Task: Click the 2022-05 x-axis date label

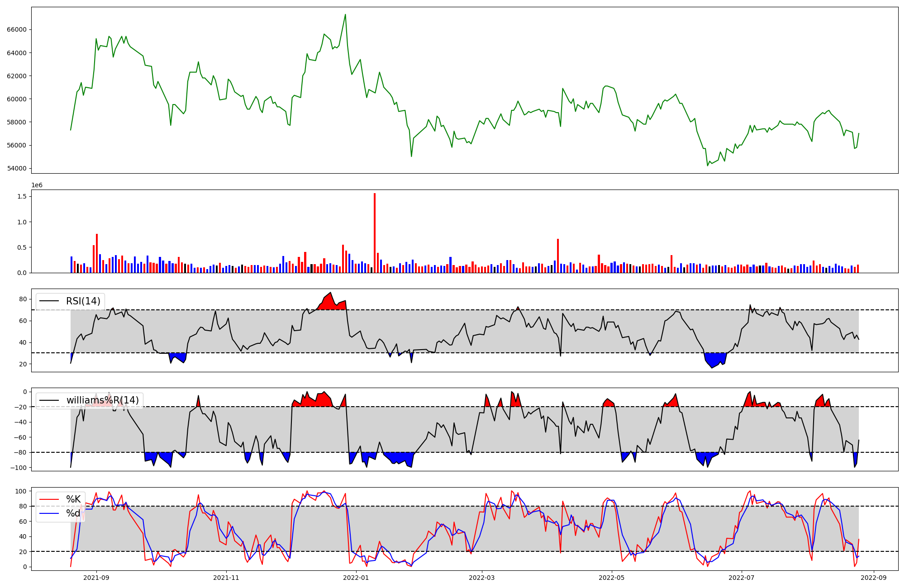Action: pyautogui.click(x=612, y=577)
